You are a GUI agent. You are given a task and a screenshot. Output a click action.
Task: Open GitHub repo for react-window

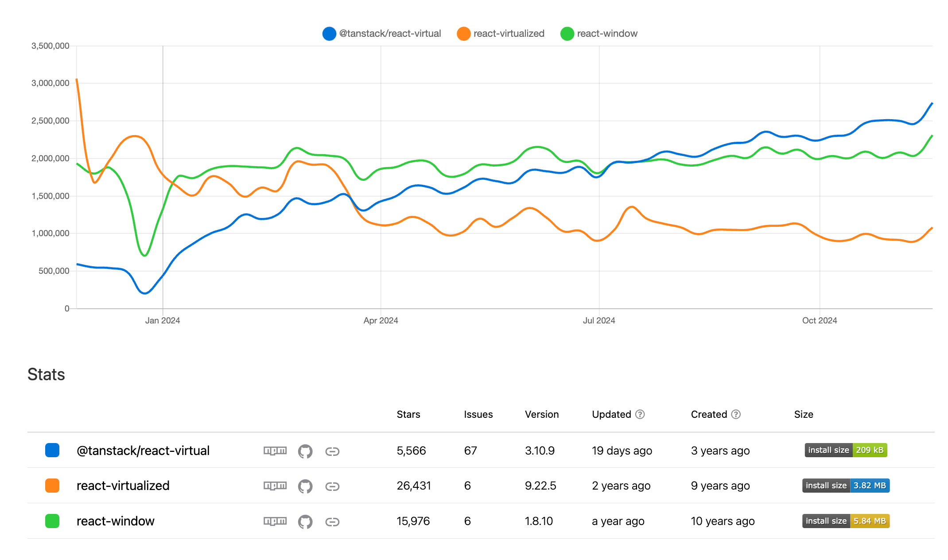point(305,521)
